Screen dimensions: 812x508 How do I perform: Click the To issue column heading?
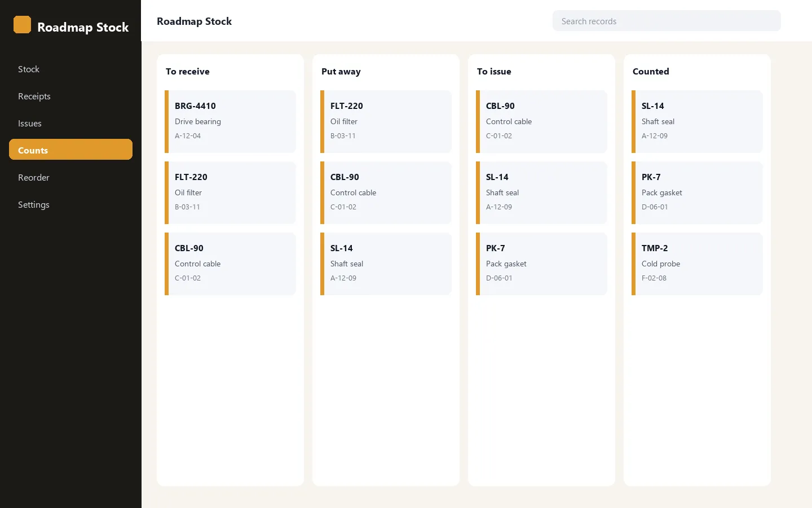click(494, 71)
